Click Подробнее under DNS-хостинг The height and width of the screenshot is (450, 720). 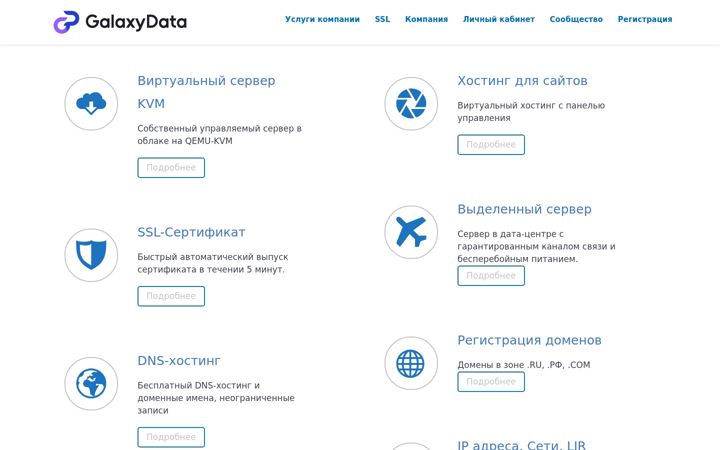click(x=171, y=437)
